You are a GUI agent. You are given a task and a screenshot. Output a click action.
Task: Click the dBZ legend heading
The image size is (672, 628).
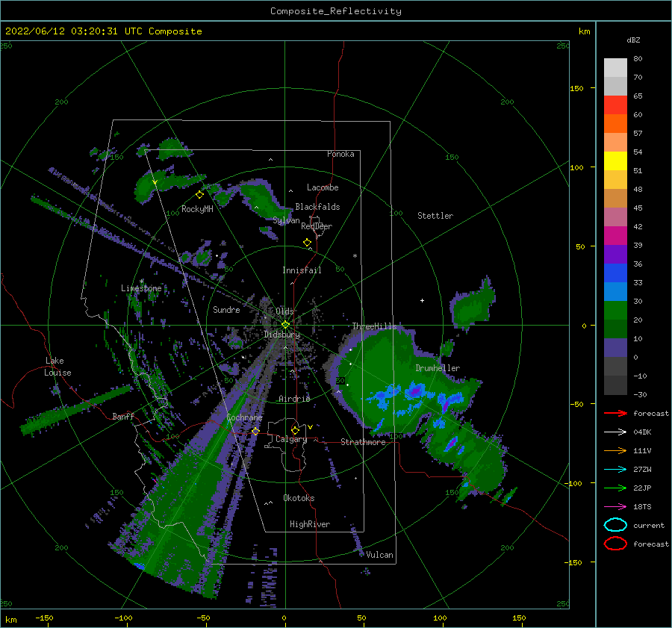633,40
